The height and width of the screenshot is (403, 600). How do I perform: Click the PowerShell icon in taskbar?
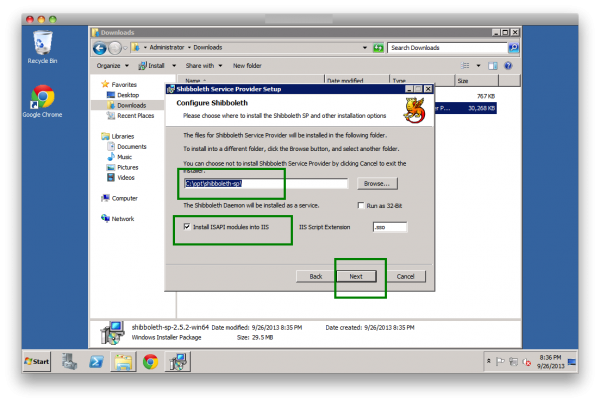pos(99,361)
